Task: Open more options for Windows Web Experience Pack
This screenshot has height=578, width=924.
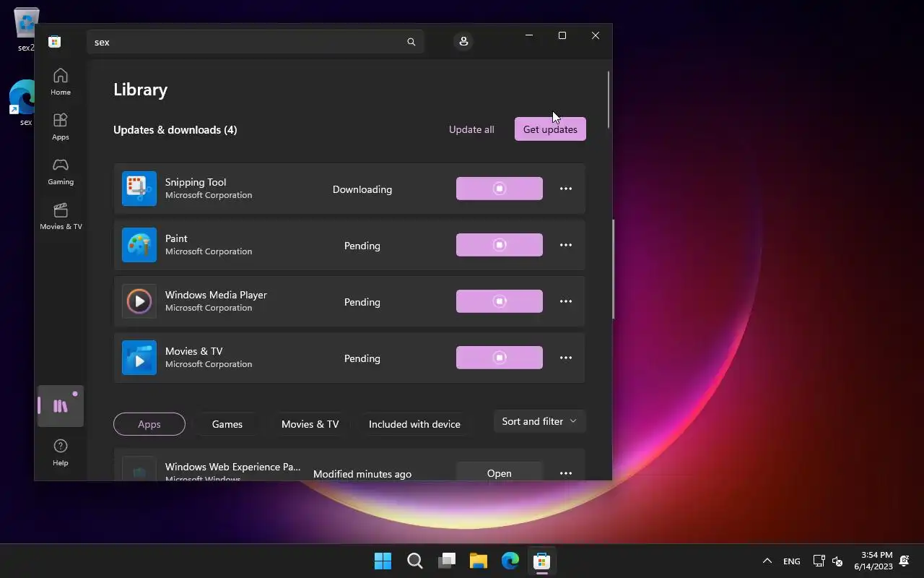Action: click(566, 473)
